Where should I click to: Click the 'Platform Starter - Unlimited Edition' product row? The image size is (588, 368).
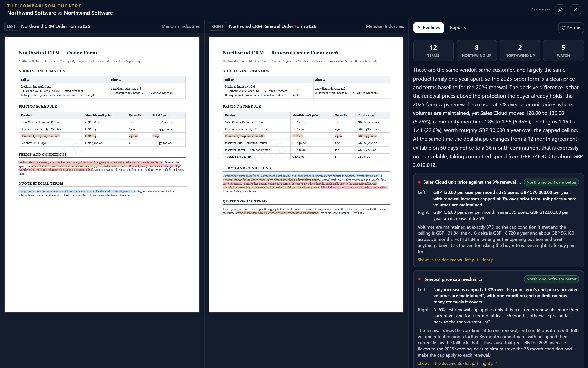pos(306,150)
